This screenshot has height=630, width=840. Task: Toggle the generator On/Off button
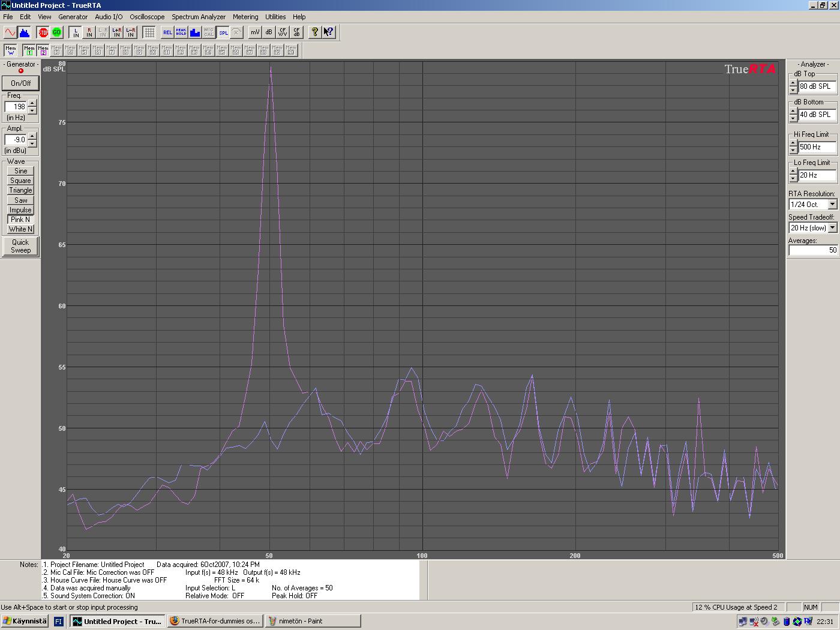pyautogui.click(x=20, y=83)
